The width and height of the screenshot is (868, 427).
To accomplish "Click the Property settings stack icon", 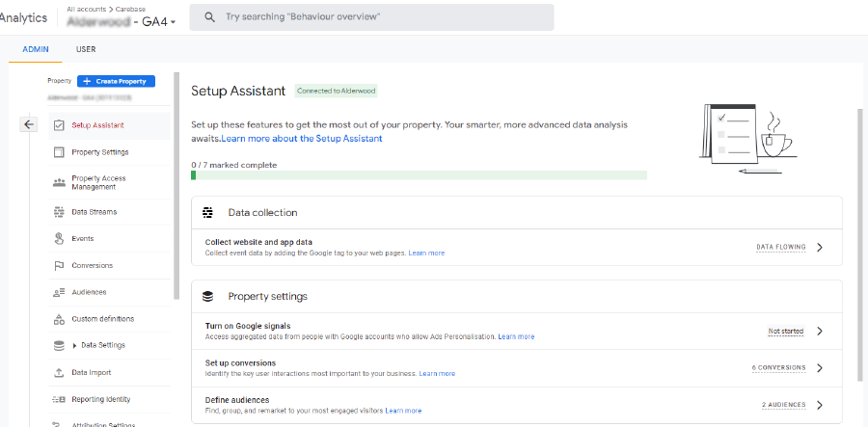I will point(207,297).
